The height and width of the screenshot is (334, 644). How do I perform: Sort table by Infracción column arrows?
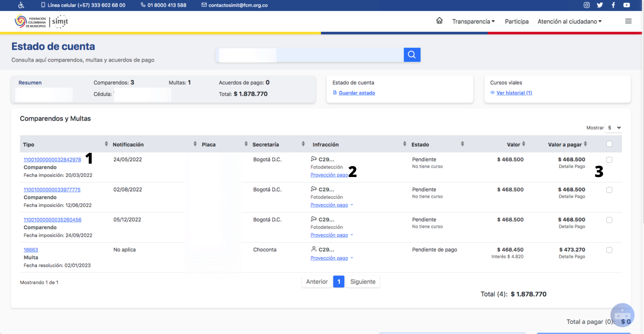[405, 144]
